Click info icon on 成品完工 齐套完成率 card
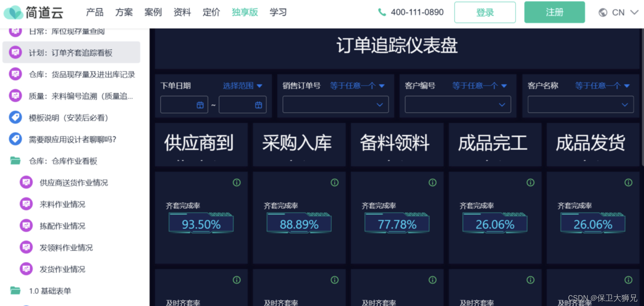 click(x=530, y=182)
